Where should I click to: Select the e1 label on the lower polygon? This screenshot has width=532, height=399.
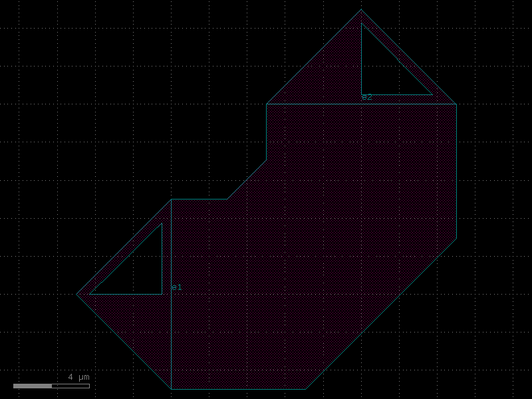[x=177, y=286]
